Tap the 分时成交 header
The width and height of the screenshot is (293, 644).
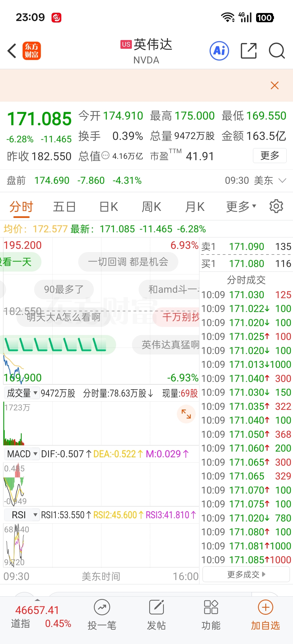246,280
